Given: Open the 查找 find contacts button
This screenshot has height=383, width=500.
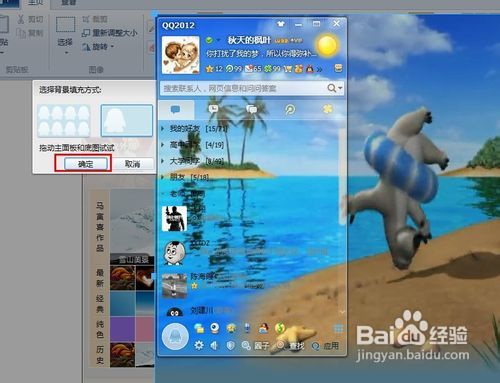Looking at the screenshot, I should (290, 346).
